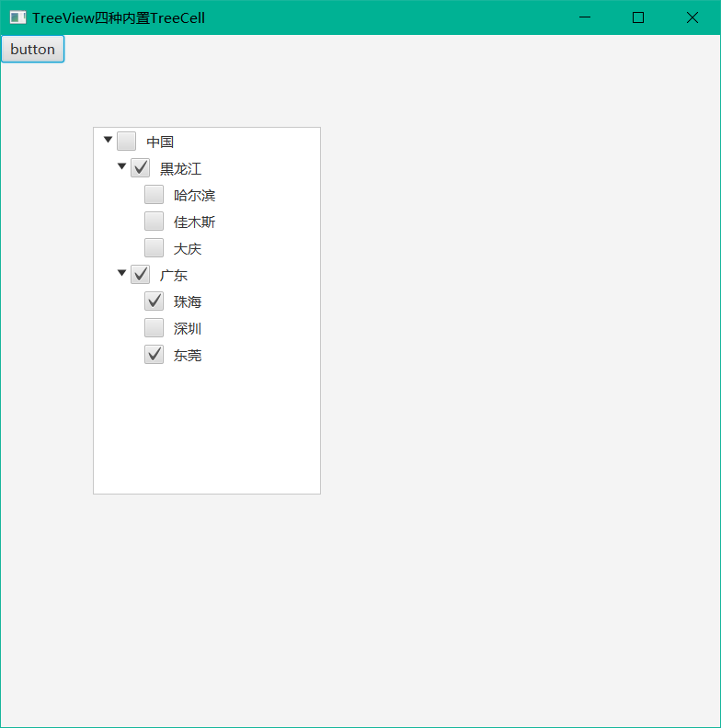Check the 大庆 checkbox
The height and width of the screenshot is (728, 721).
pos(154,248)
